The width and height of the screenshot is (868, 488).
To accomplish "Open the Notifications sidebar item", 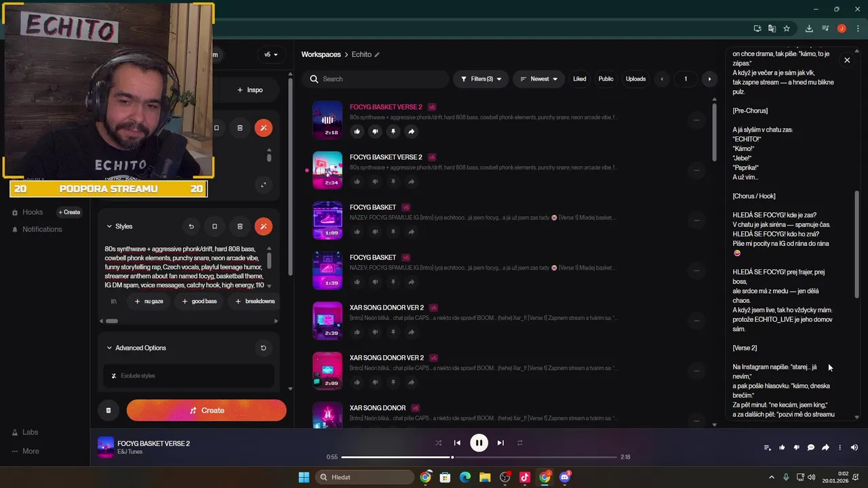I will [42, 229].
